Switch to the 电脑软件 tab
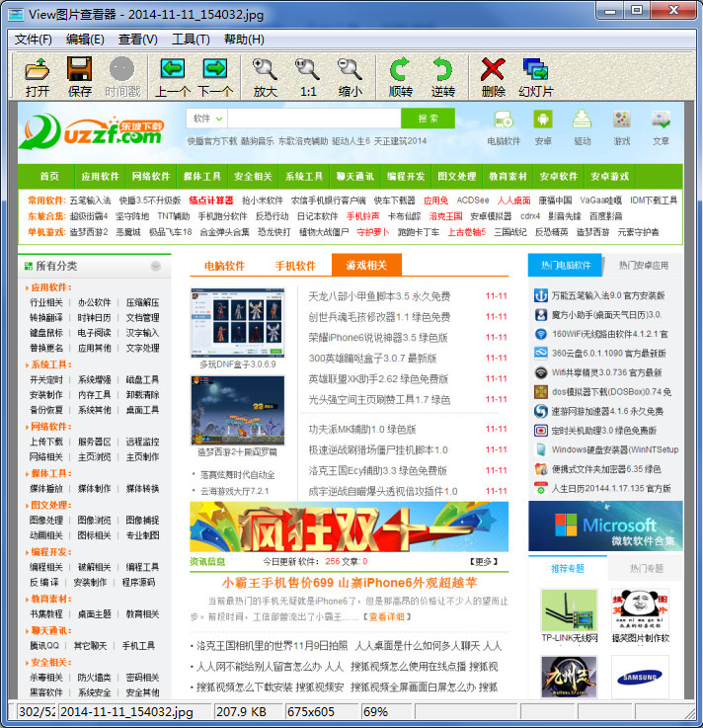The height and width of the screenshot is (728, 703). click(x=224, y=266)
